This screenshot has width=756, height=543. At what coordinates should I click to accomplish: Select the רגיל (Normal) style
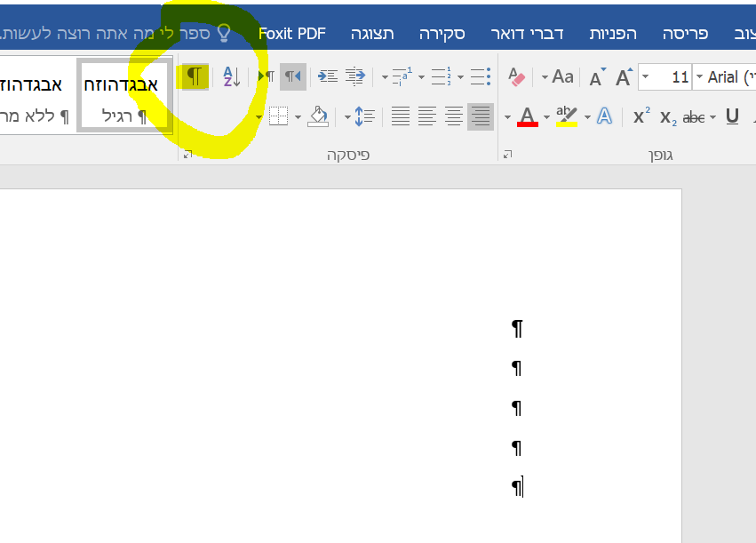(124, 95)
